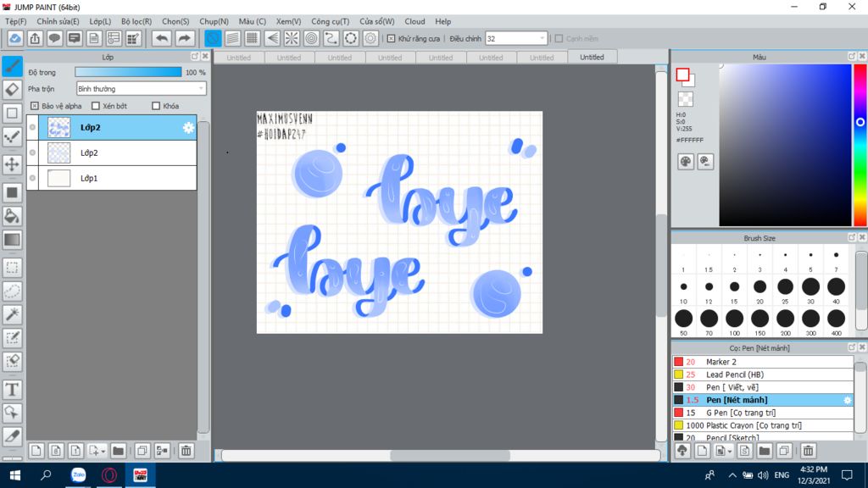Enable the crisscross grid snap guide
The height and width of the screenshot is (488, 868).
coord(253,38)
